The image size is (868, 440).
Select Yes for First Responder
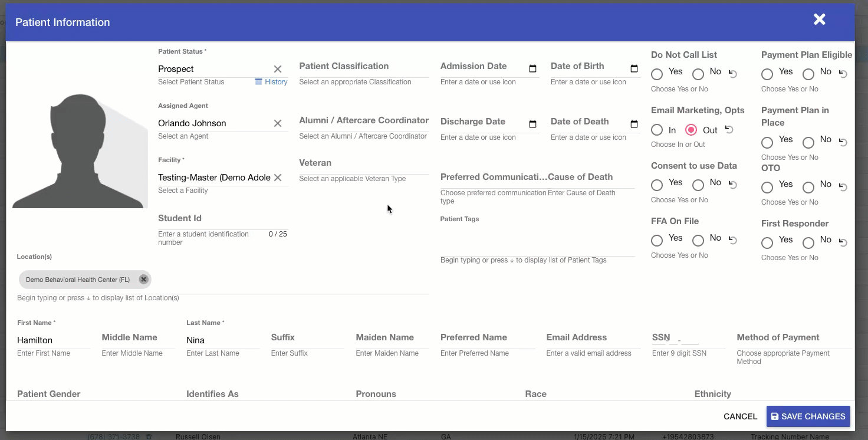(x=767, y=242)
